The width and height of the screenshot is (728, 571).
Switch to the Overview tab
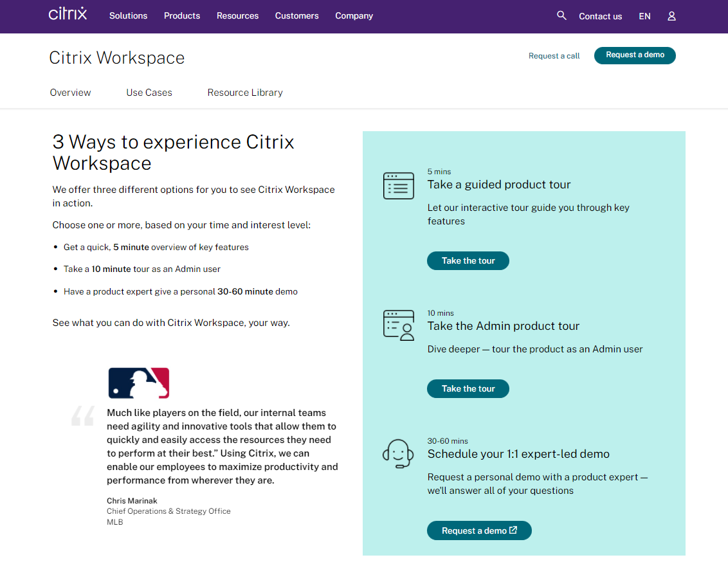click(71, 93)
